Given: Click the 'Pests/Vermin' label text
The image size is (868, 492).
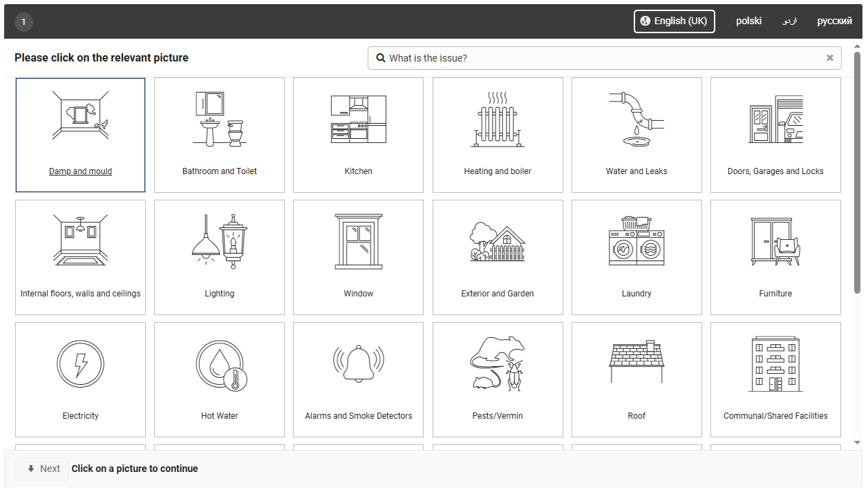Looking at the screenshot, I should (498, 416).
